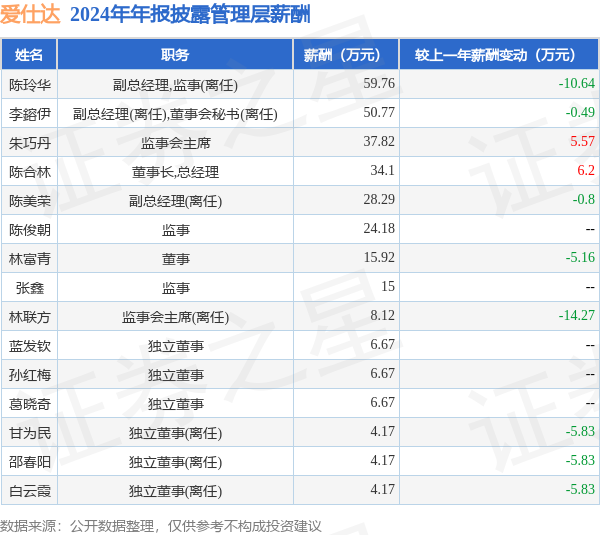600x535 pixels.
Task: Click 孙红梅's salary value 6.67
Action: (x=382, y=373)
